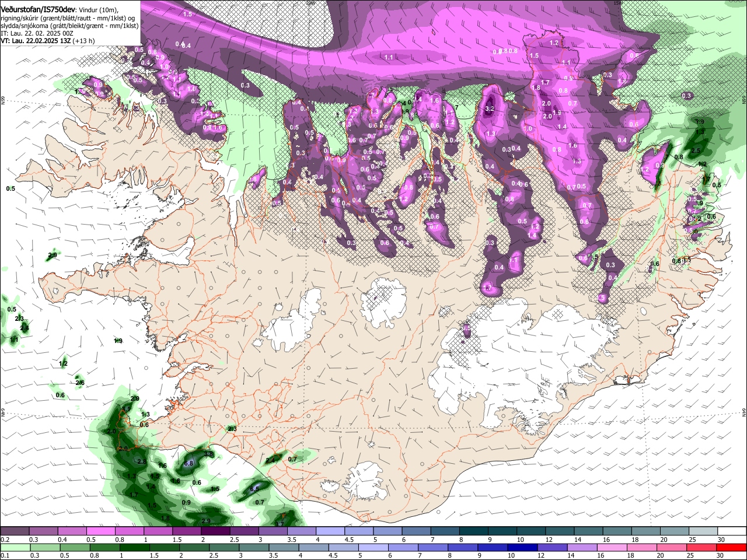Click the 0.2 label on the legend

click(x=4, y=540)
